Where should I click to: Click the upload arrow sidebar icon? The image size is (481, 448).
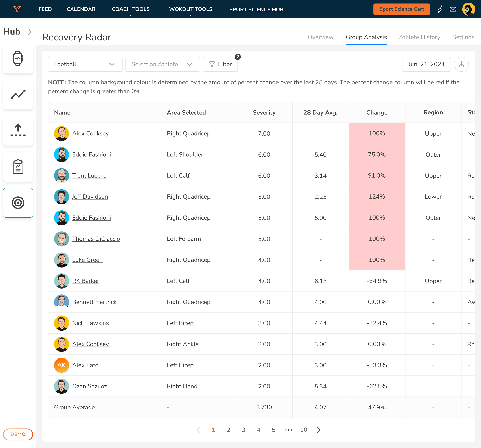(x=18, y=131)
